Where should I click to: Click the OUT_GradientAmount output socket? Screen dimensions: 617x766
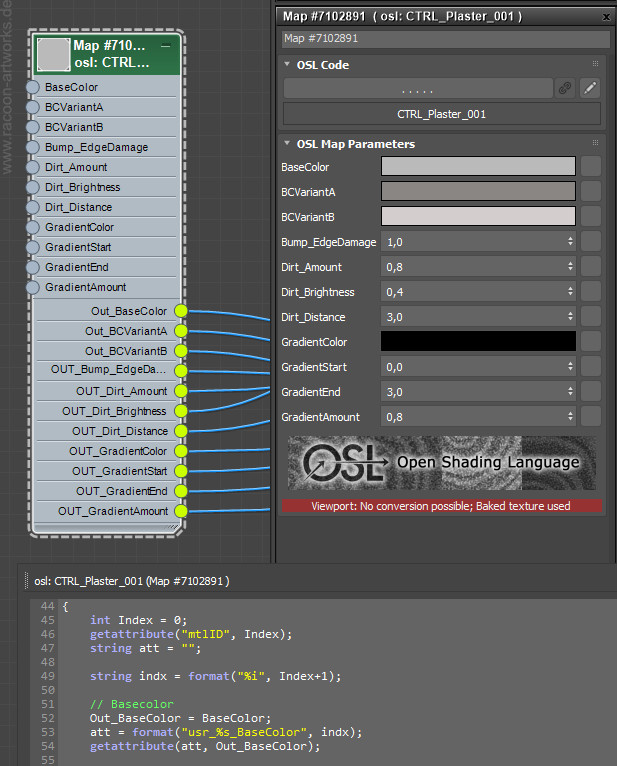(181, 511)
